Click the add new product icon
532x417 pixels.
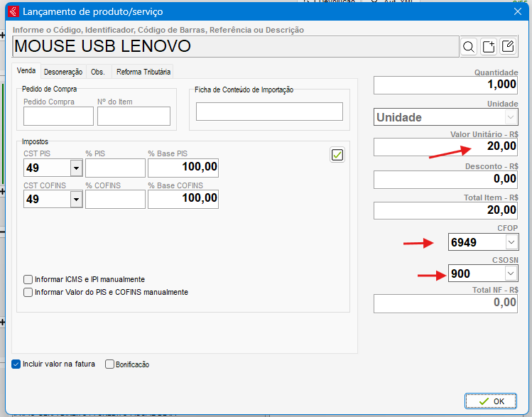coord(488,46)
